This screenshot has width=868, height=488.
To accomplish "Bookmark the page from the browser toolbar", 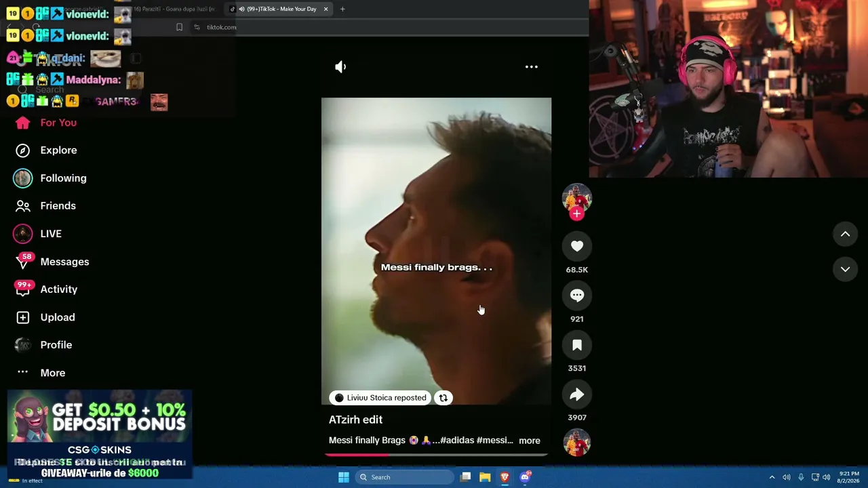I will pyautogui.click(x=179, y=27).
